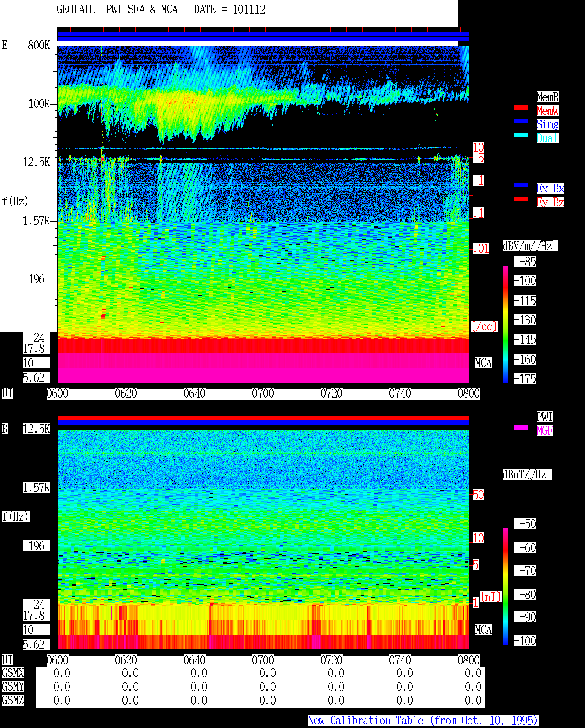Click the cyan Dual legend swatch

click(521, 135)
